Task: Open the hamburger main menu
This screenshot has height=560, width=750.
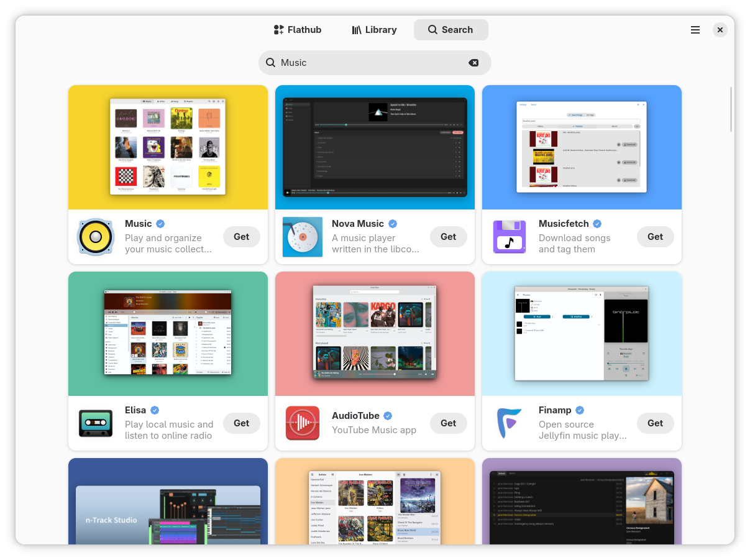Action: click(695, 30)
